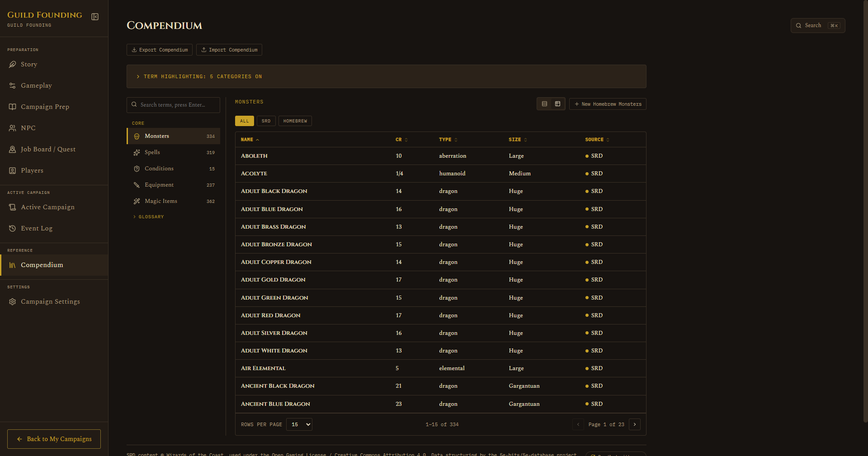Open Adult Red Dragon entry
The height and width of the screenshot is (456, 868).
coord(441,315)
